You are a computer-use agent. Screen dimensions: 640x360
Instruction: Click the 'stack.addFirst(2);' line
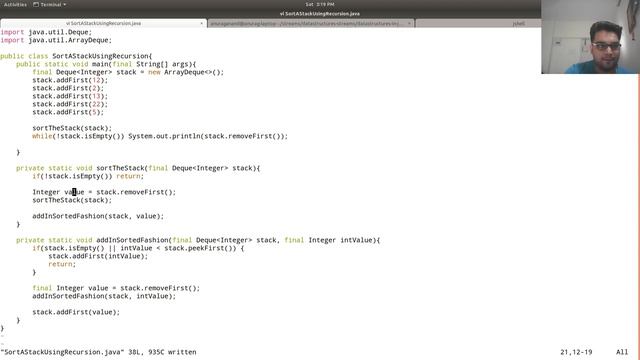(x=68, y=88)
